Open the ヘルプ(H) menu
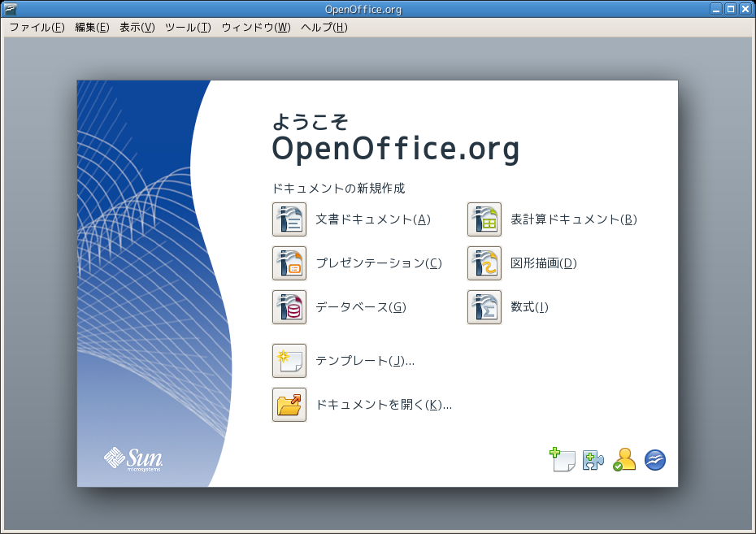 coord(324,28)
